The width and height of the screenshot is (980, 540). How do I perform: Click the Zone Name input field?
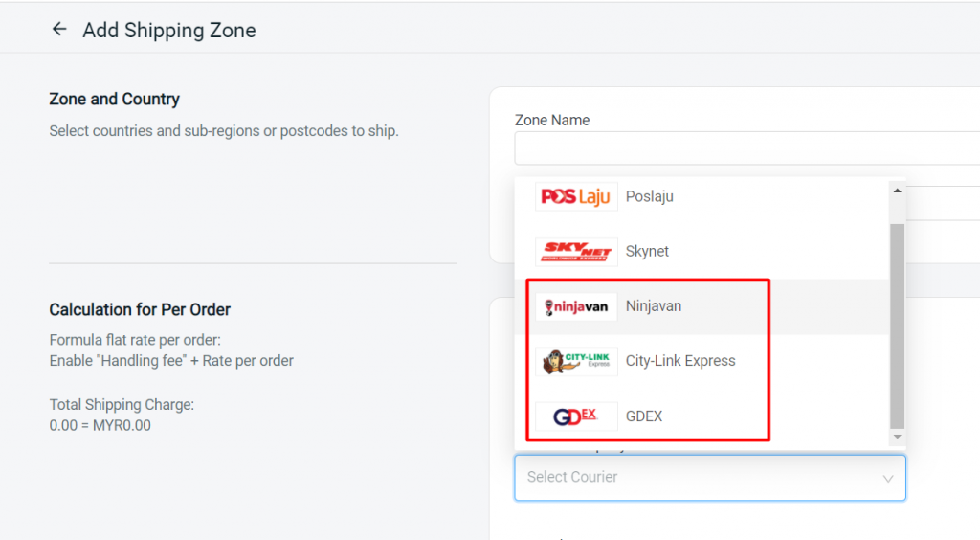(746, 148)
